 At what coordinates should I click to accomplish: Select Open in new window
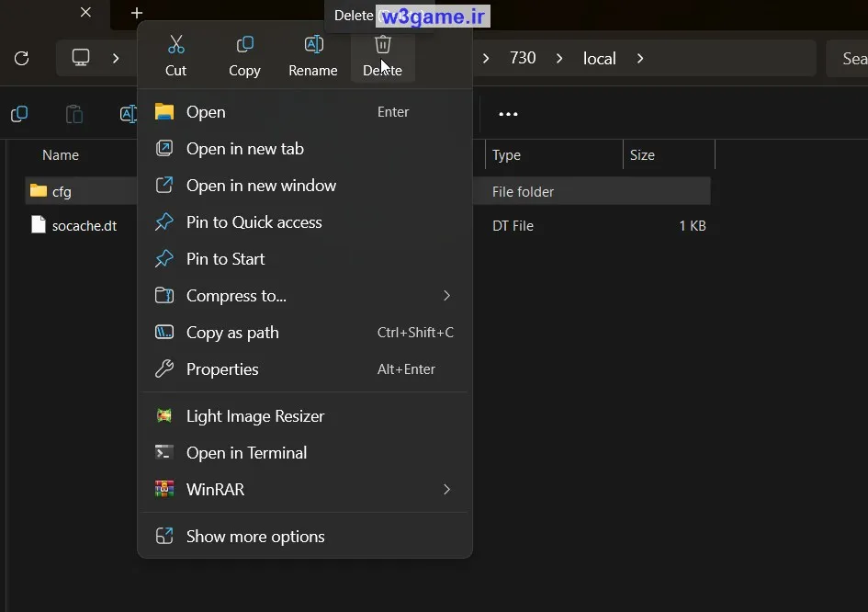304,186
